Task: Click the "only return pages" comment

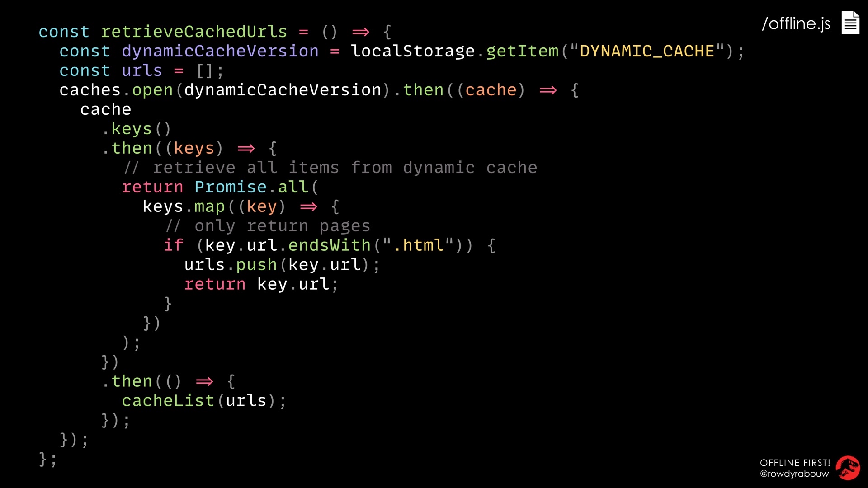Action: pyautogui.click(x=268, y=226)
